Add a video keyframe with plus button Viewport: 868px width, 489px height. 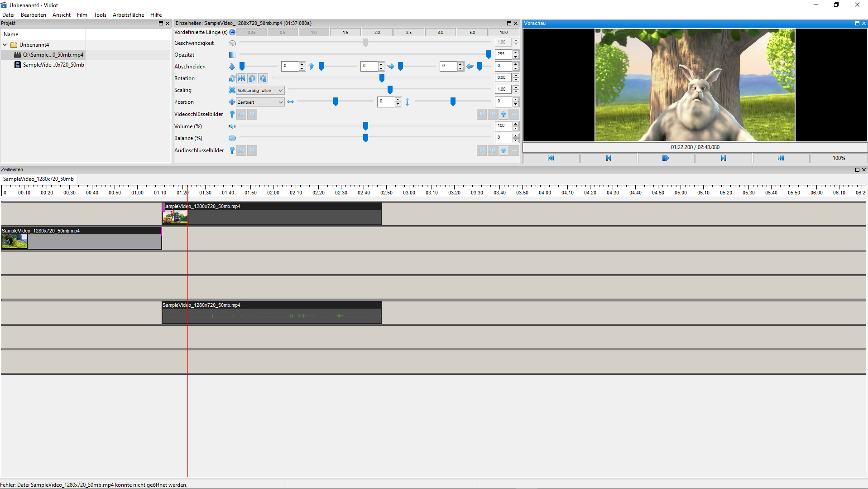pyautogui.click(x=504, y=114)
